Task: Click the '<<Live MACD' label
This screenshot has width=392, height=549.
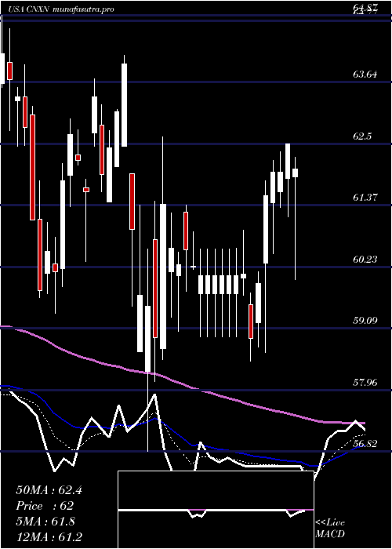Action: pyautogui.click(x=330, y=529)
